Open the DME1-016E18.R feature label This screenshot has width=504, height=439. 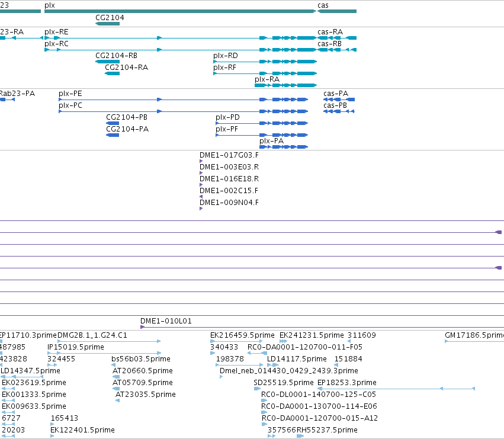(x=229, y=179)
